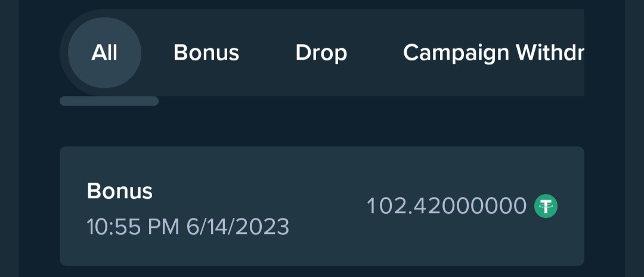Click the transaction card's top edge area
The image size is (644, 277).
tap(322, 156)
